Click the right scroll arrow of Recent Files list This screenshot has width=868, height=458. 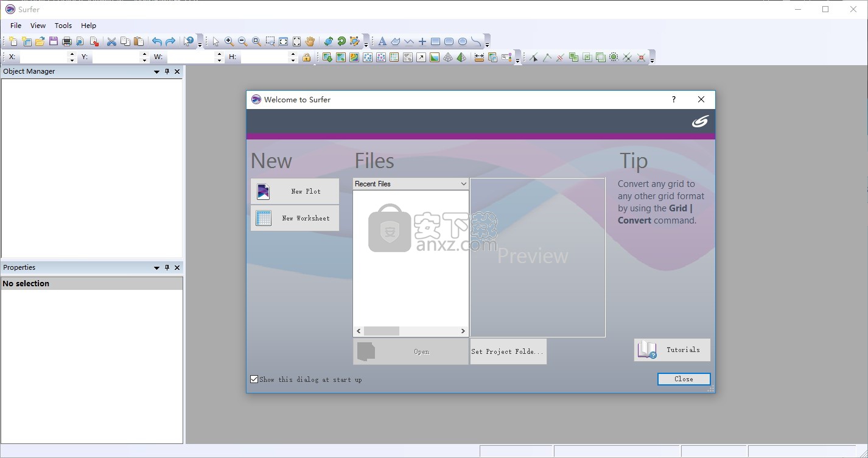pos(463,331)
